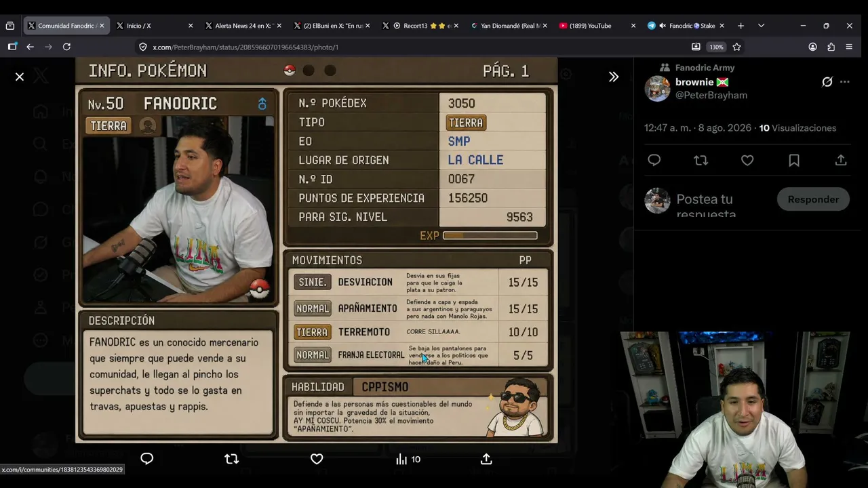Image resolution: width=868 pixels, height=488 pixels.
Task: Repost the tweet from the side panel
Action: [701, 160]
